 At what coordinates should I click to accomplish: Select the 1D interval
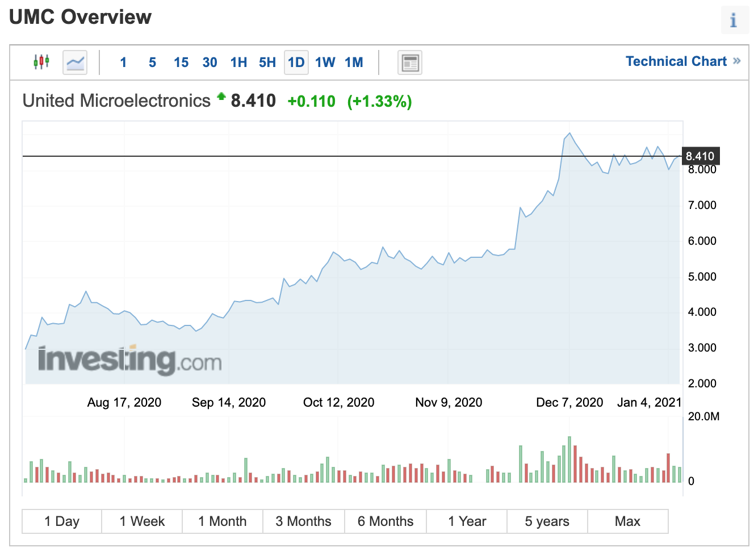click(296, 62)
